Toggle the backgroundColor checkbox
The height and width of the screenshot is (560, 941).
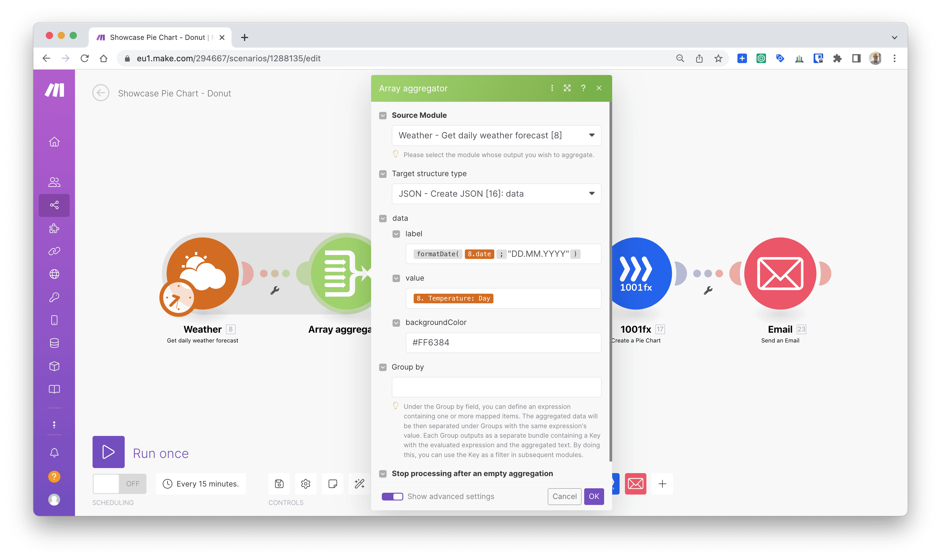coord(396,323)
